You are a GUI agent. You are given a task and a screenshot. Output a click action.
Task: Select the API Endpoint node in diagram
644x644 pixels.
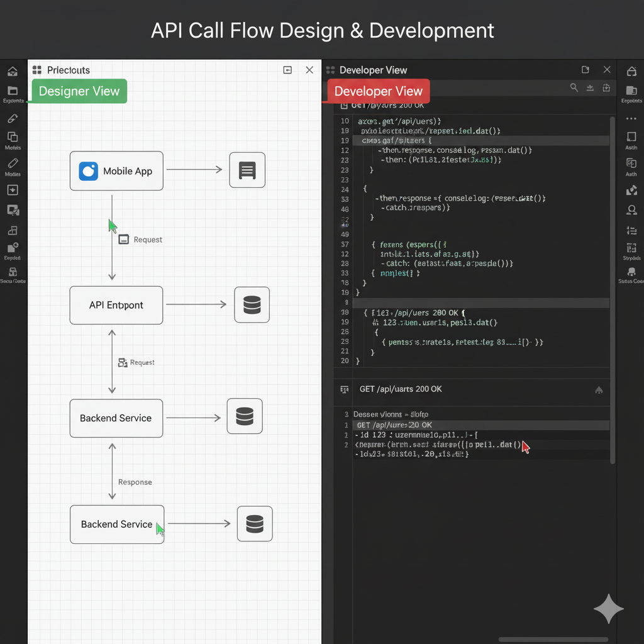(116, 305)
